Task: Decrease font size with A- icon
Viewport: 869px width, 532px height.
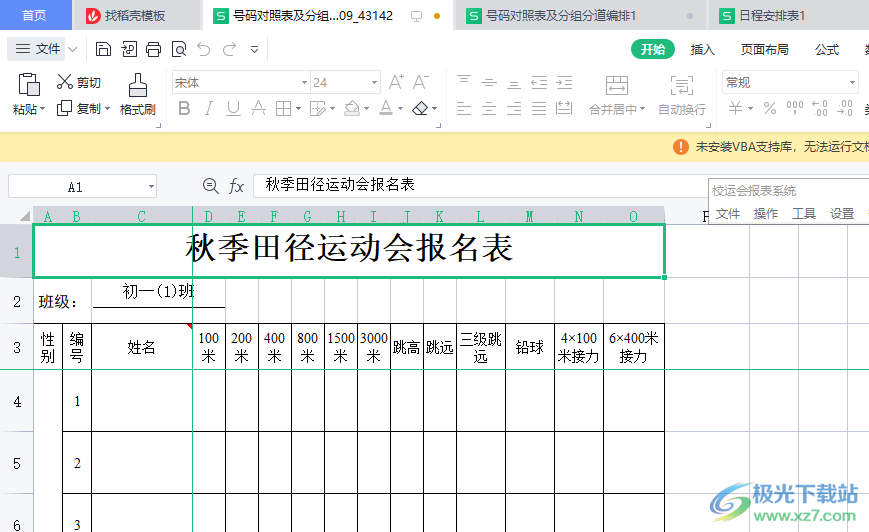Action: coord(421,82)
